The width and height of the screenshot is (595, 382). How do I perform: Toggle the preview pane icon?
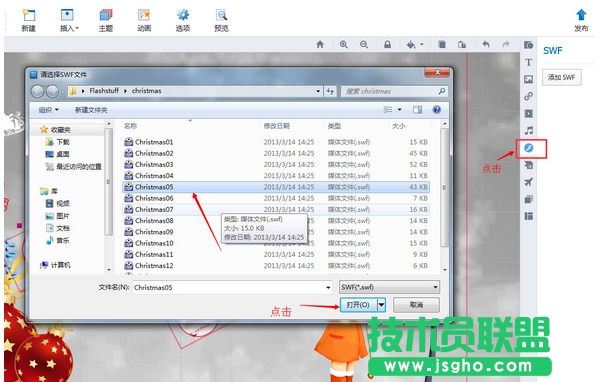pos(417,110)
